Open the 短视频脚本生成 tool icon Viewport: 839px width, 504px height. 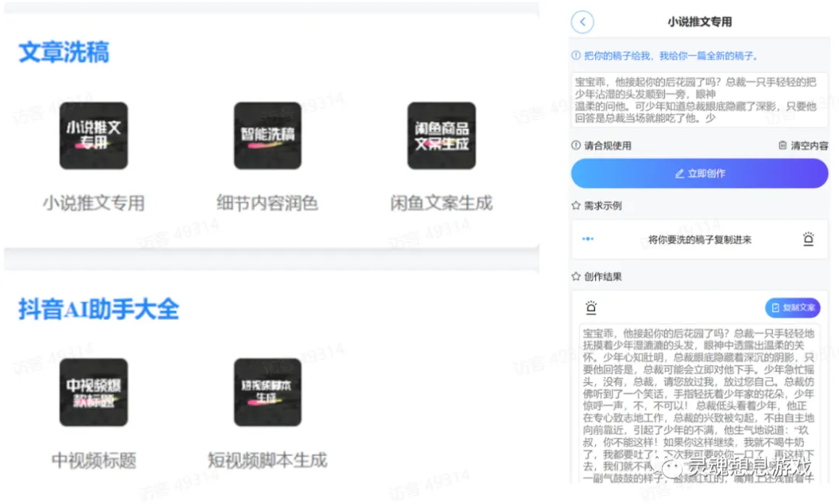tap(267, 391)
